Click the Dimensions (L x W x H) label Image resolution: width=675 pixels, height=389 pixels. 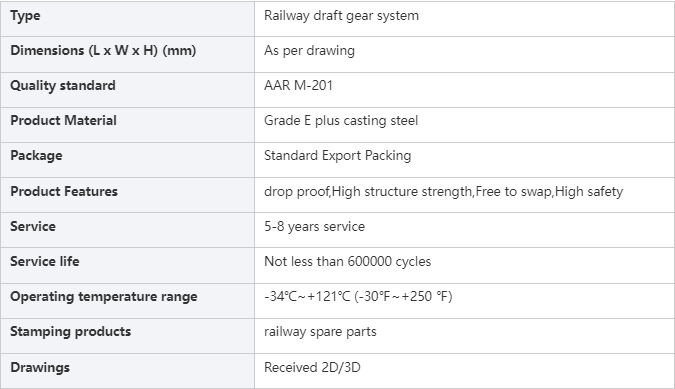pyautogui.click(x=103, y=50)
